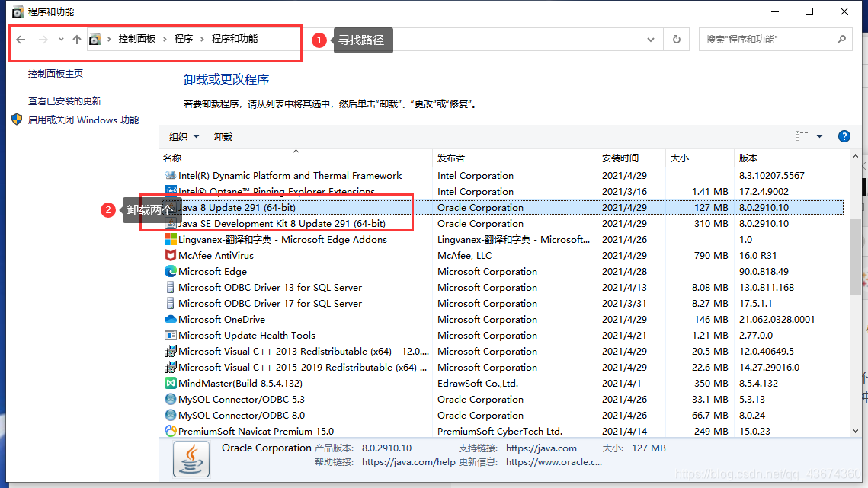Click the Microsoft Edge icon

[x=171, y=271]
